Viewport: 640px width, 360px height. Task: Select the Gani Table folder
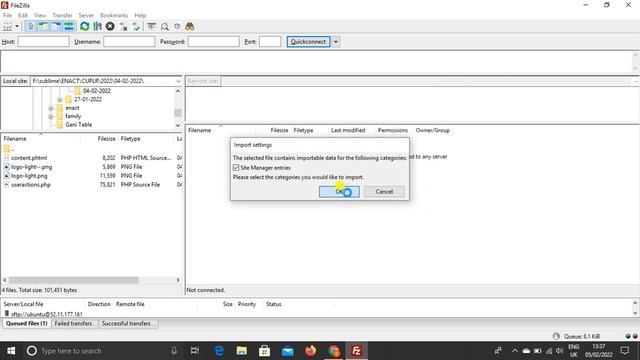(78, 124)
